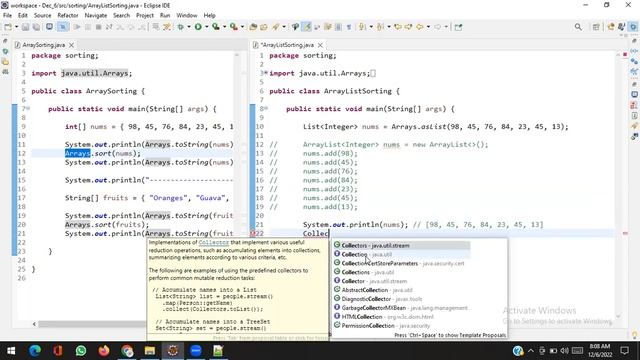The height and width of the screenshot is (360, 640).
Task: Close the ArraySorting.java tab
Action: pyautogui.click(x=71, y=45)
